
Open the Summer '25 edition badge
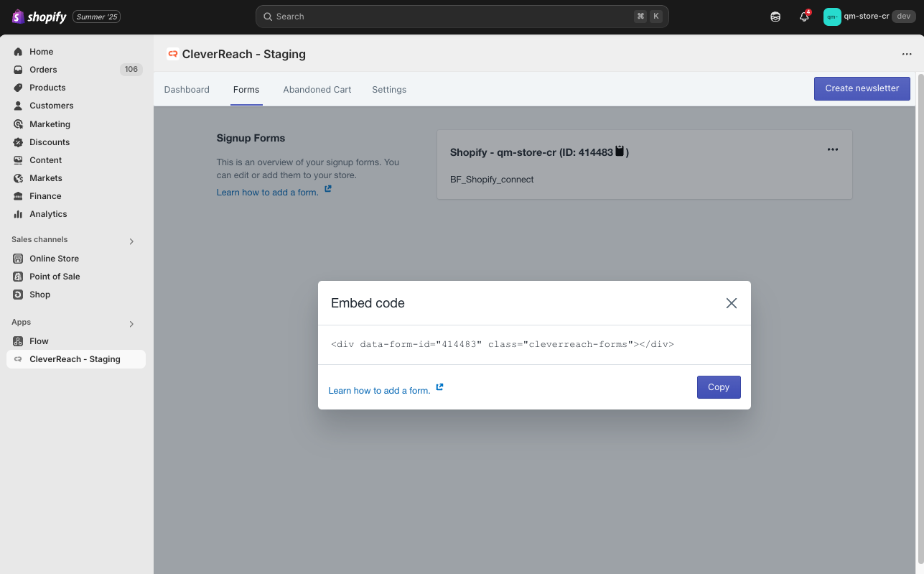click(x=96, y=17)
